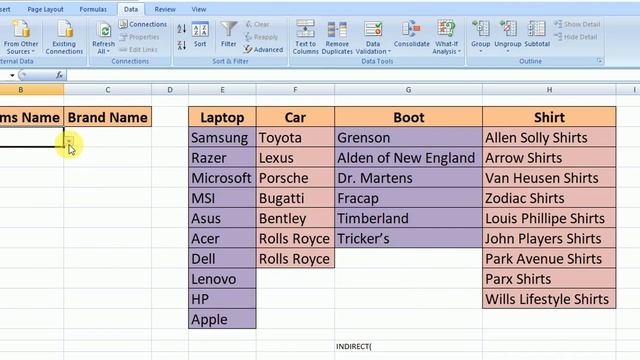Image resolution: width=640 pixels, height=360 pixels.
Task: Select the Toyota cell
Action: click(296, 138)
